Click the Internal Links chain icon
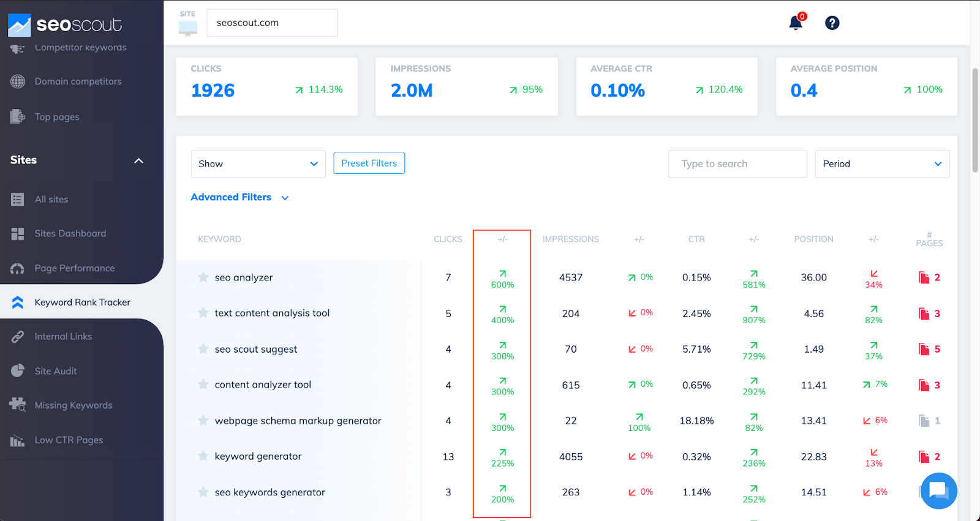 (18, 337)
